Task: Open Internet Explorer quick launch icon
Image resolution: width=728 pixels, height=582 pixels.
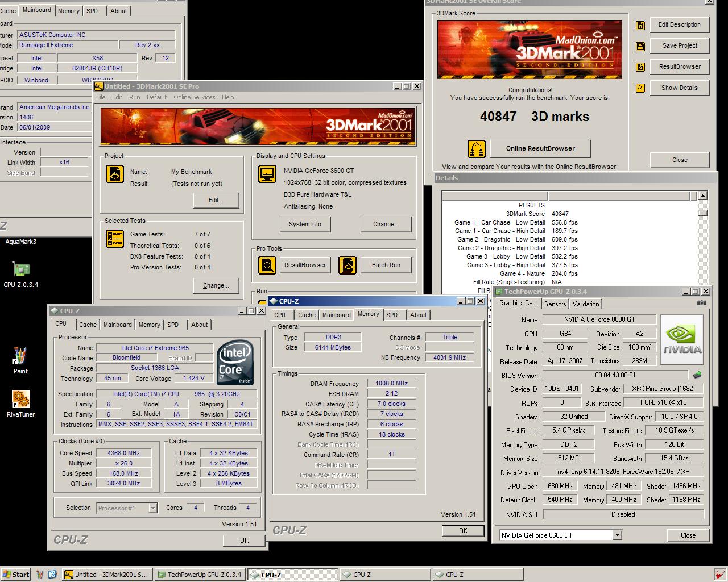Action: (52, 575)
